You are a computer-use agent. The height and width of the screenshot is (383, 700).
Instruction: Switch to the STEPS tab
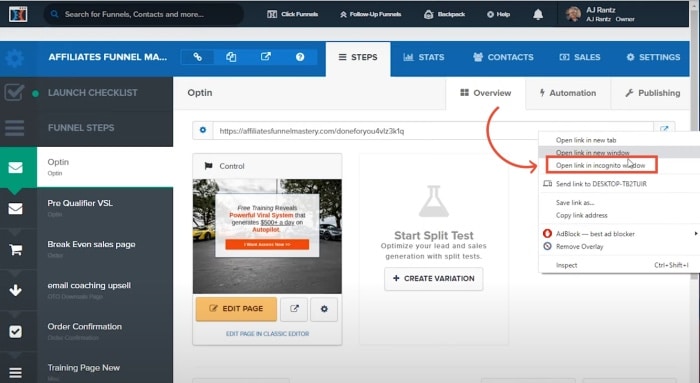click(x=358, y=58)
